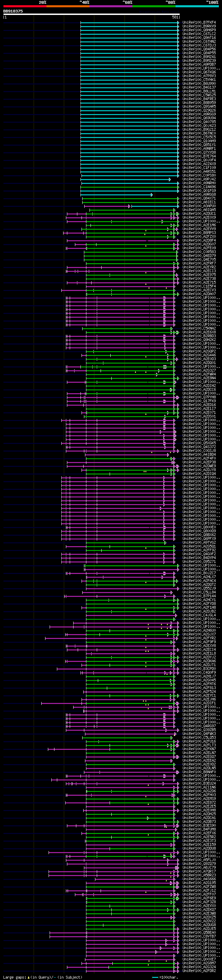The image size is (222, 980).
Task: Click the label UniRef100_C5KNA2
Action: coord(199,328)
